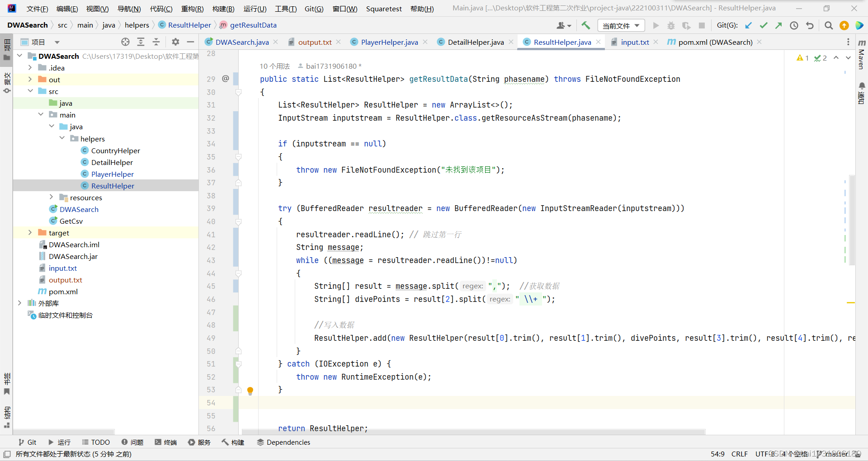Open the Git(G) menu

click(314, 9)
